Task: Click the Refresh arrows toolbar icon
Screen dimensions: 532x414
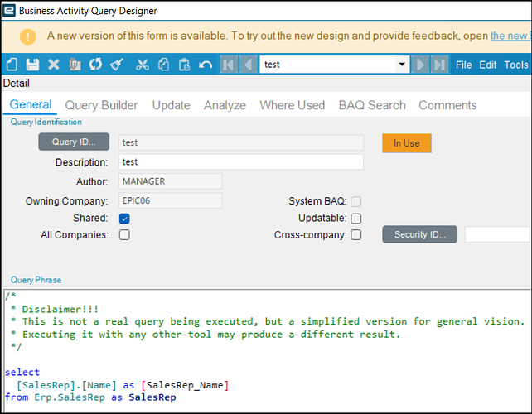Action: [95, 65]
